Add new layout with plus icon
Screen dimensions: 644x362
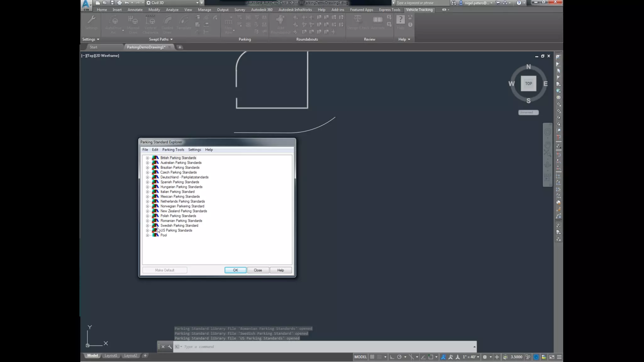145,355
